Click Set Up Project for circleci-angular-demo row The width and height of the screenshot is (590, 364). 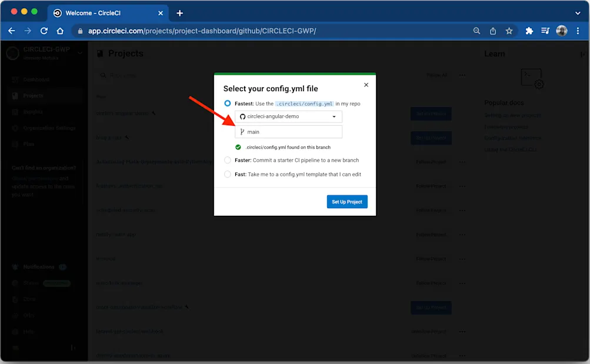(x=431, y=113)
